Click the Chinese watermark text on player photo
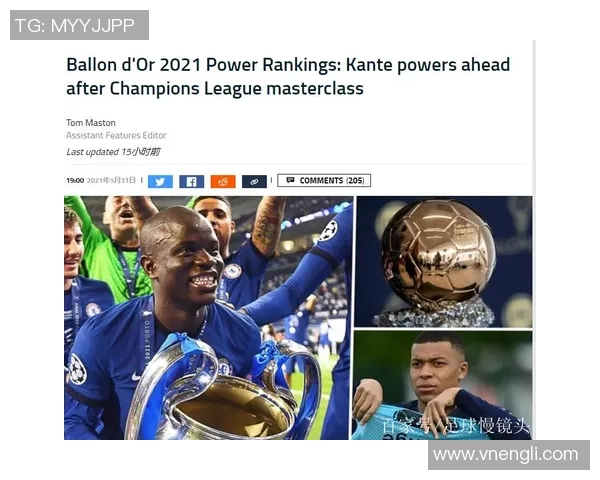Screen dimensions: 600x480 pos(457,426)
